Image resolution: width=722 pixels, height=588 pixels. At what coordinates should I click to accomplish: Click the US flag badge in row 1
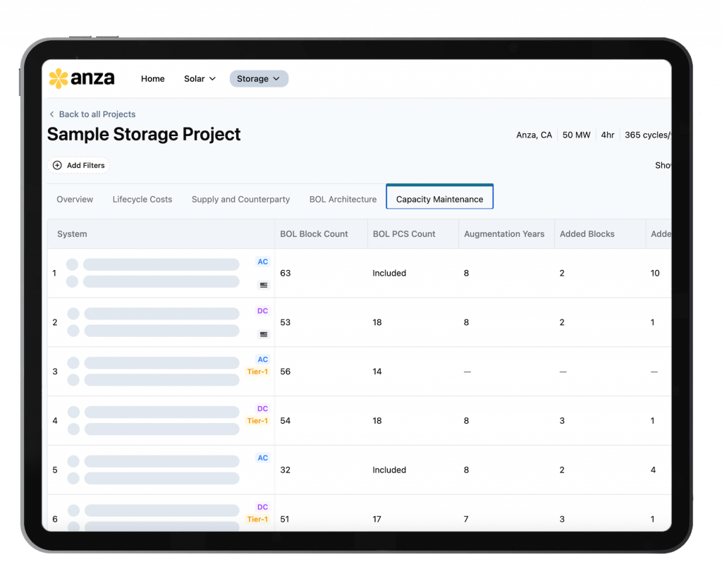click(x=264, y=286)
